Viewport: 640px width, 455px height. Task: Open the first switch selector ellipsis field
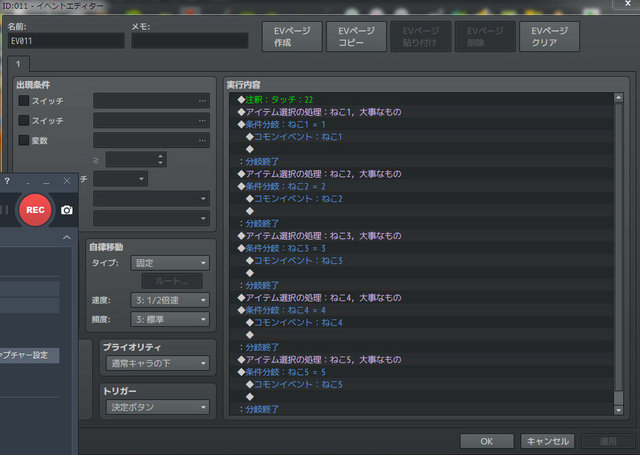click(x=151, y=101)
